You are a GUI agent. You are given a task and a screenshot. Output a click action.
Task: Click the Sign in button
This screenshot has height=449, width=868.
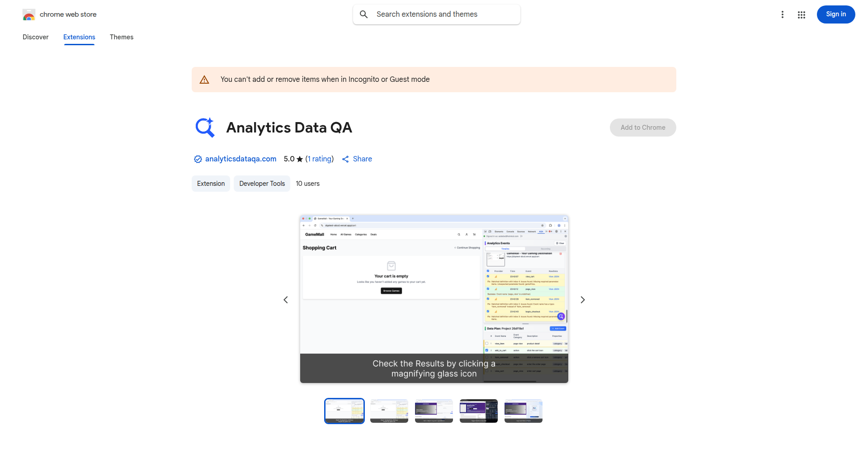(835, 14)
